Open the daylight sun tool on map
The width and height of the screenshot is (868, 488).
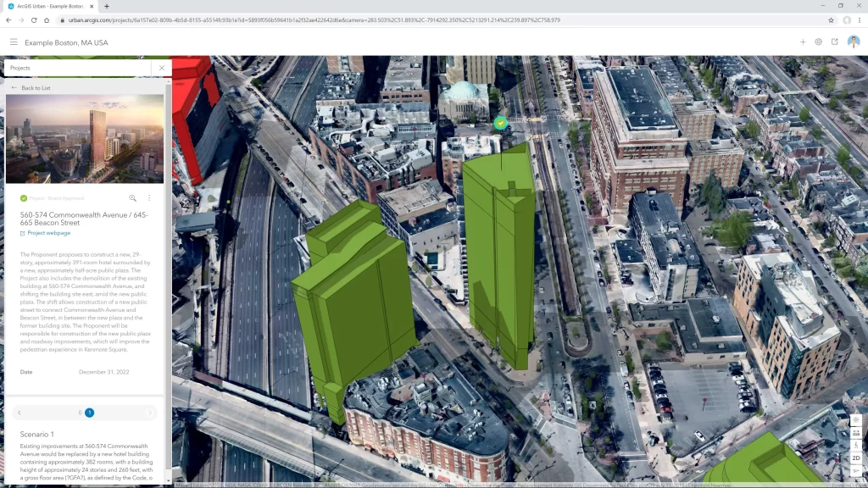coord(856,420)
